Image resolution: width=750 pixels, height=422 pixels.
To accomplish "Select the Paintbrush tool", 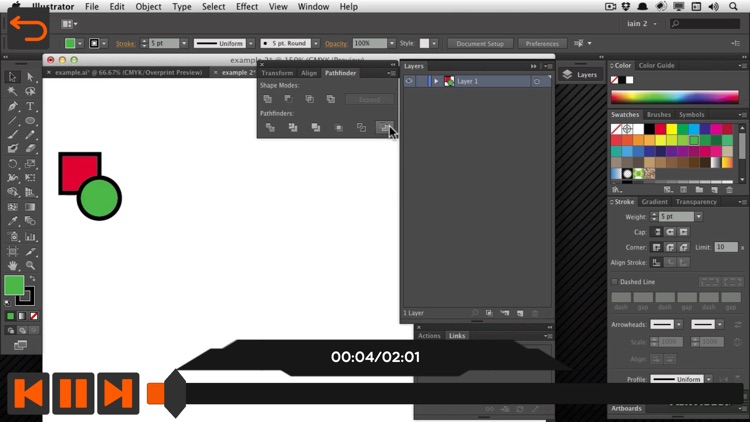I will click(x=12, y=135).
